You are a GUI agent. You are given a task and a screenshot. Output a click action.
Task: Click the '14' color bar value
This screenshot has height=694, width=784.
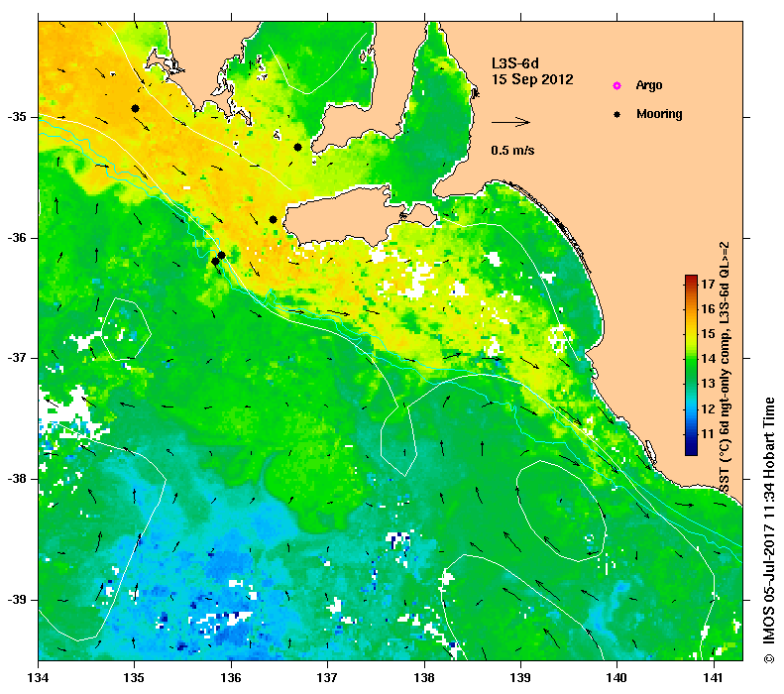pos(708,359)
